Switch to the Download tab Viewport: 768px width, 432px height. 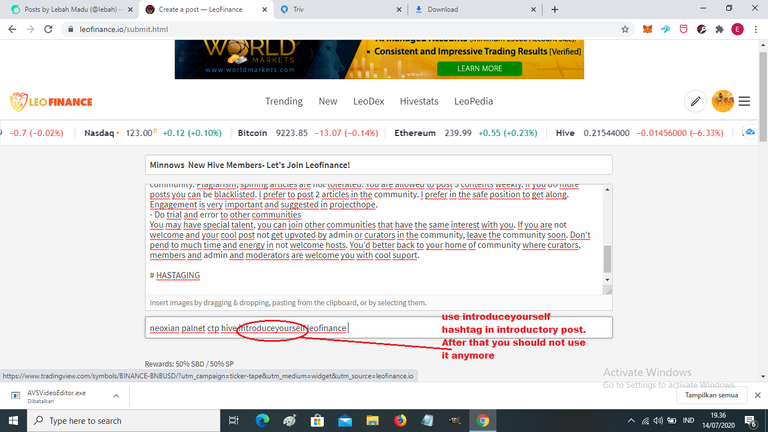tap(474, 9)
